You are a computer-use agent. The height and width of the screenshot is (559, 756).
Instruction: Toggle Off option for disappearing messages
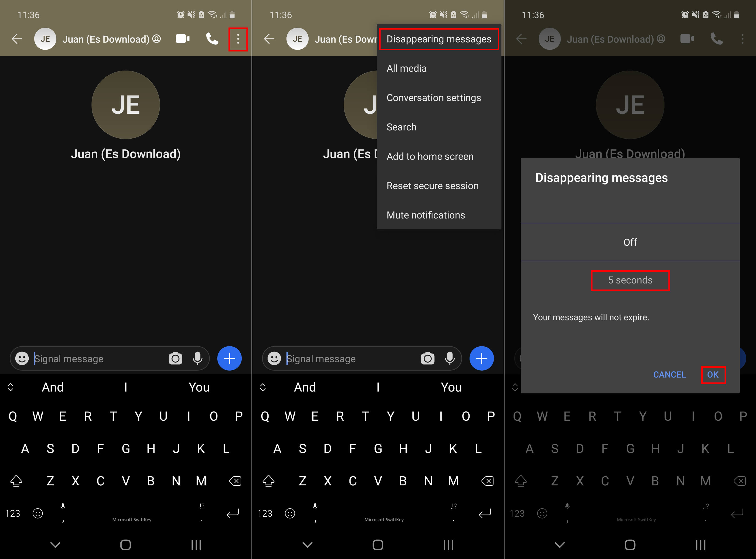630,242
